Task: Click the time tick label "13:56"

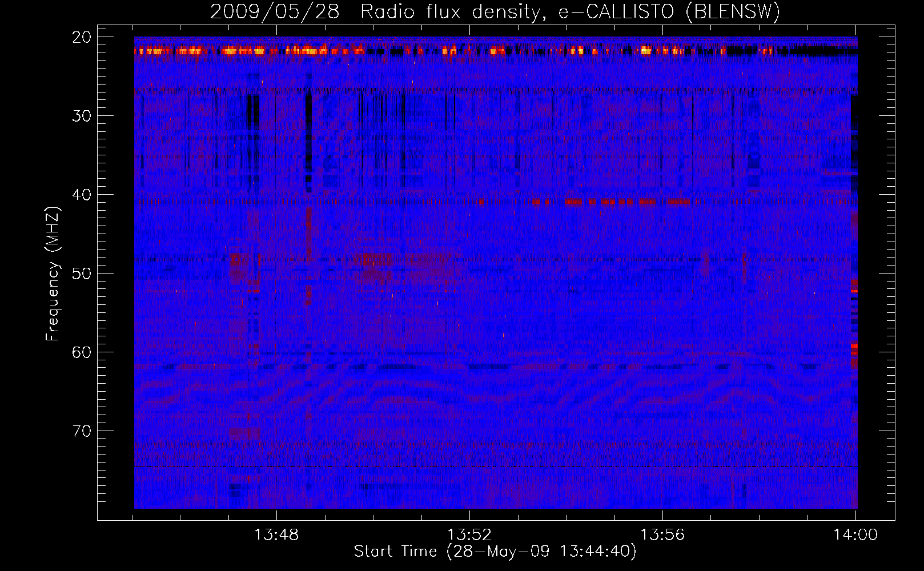Action: [662, 534]
